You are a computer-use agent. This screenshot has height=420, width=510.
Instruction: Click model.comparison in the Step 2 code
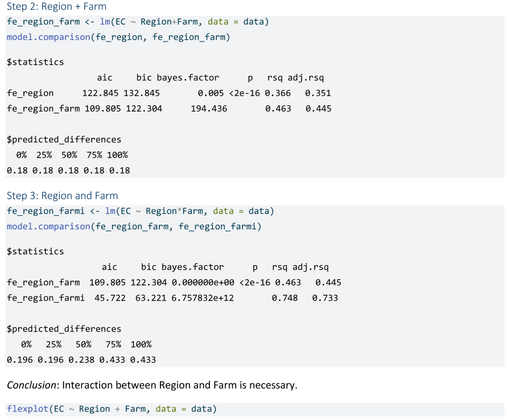[x=48, y=38]
